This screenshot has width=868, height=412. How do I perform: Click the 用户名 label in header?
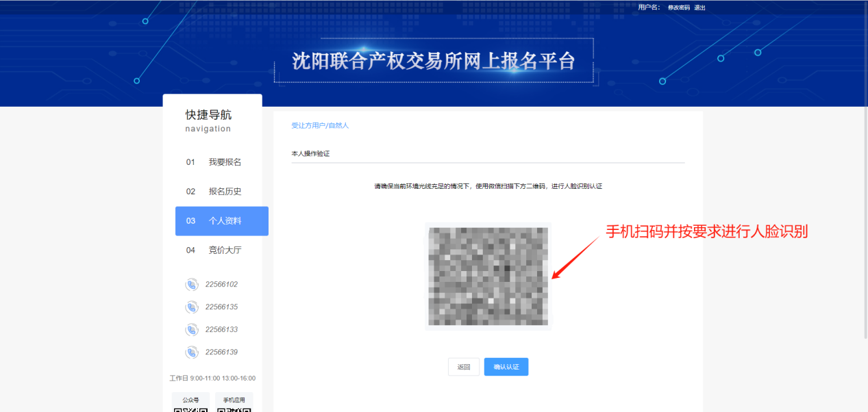point(649,8)
